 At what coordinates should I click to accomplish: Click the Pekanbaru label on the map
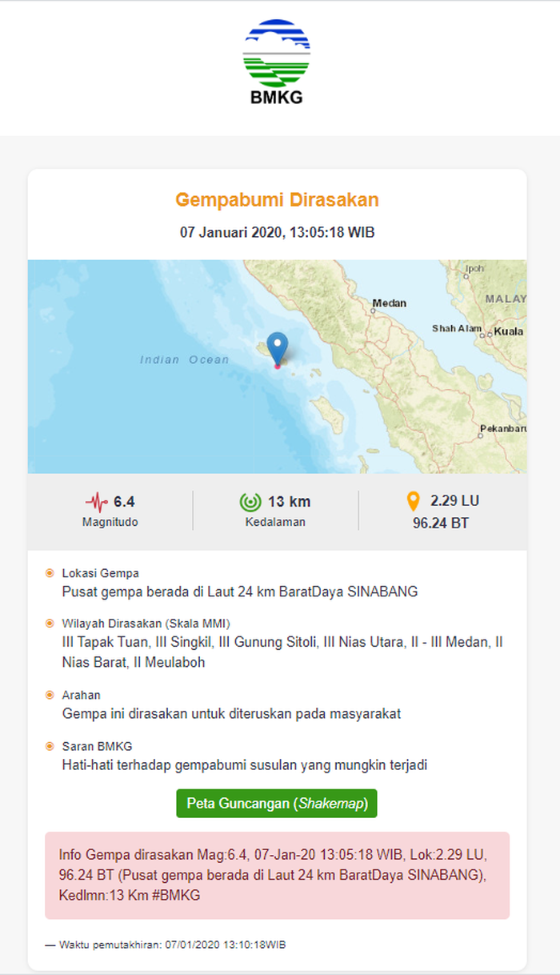coord(502,429)
